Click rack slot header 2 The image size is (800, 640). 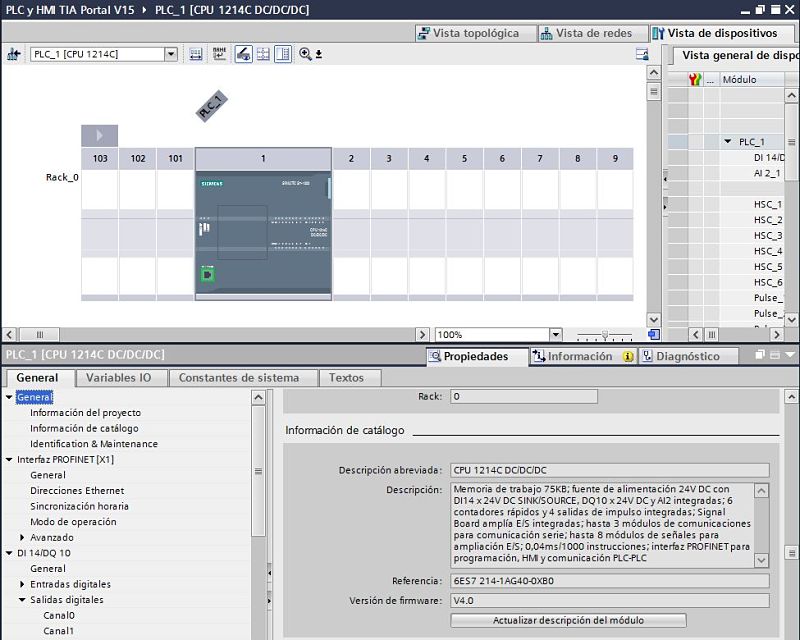point(351,159)
